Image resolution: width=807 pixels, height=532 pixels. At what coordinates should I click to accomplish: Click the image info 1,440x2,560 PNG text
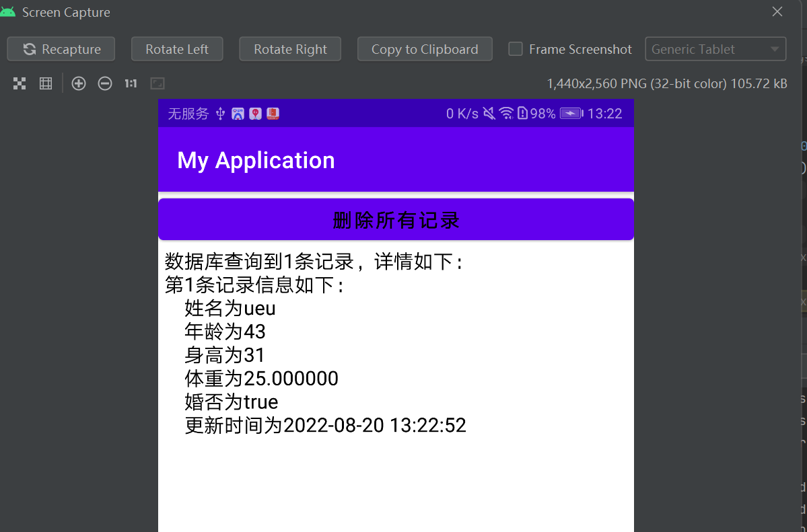667,83
